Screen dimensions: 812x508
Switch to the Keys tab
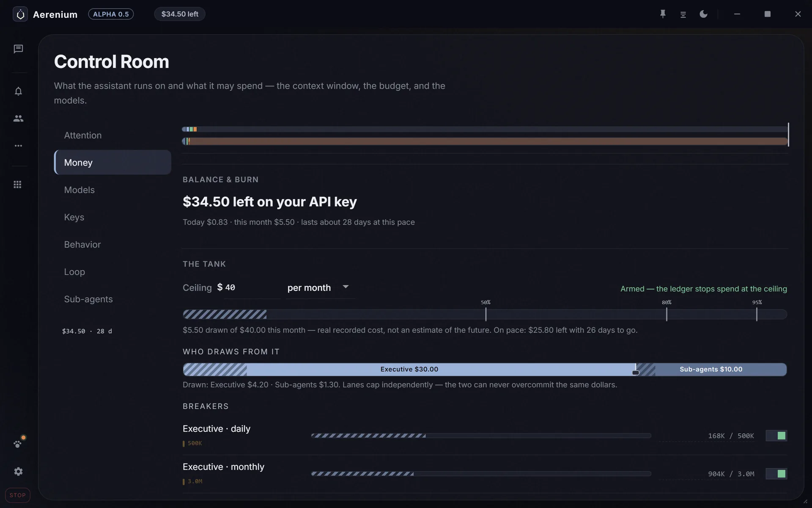pos(112,217)
